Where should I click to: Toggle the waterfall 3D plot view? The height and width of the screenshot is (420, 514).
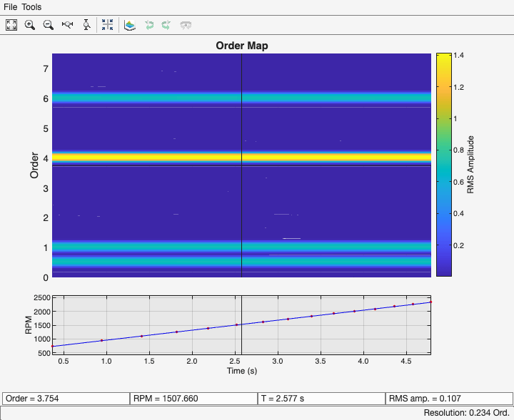[x=129, y=25]
